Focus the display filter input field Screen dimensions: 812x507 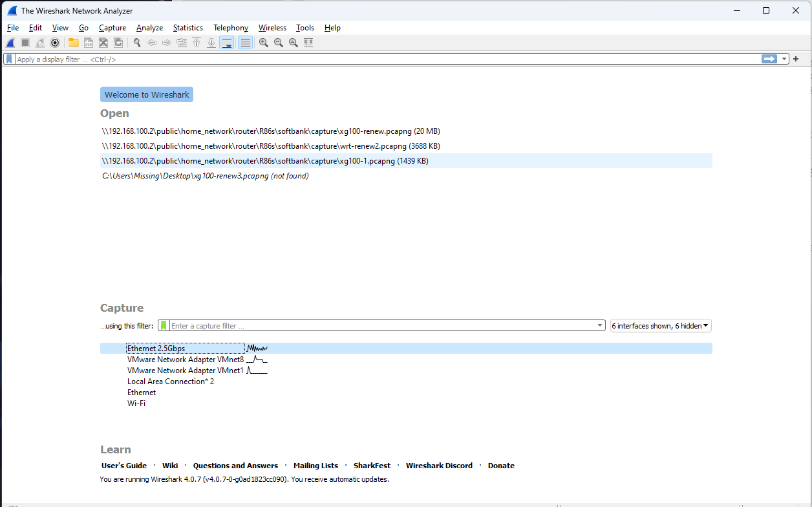click(x=387, y=59)
